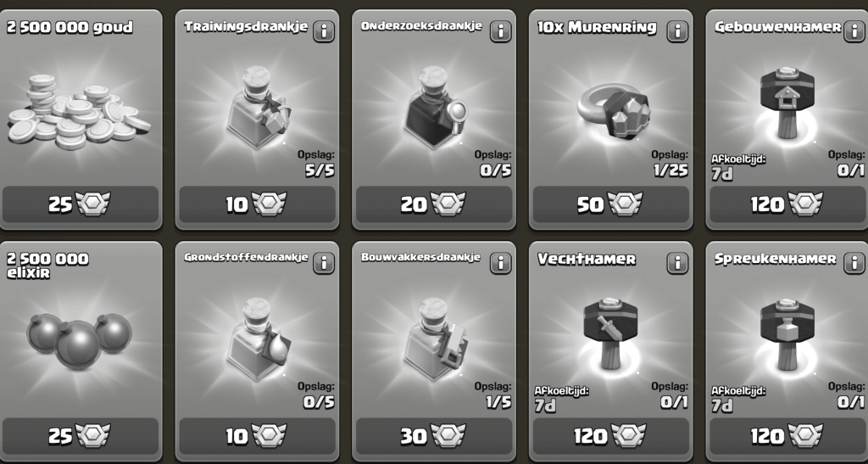The height and width of the screenshot is (464, 868).
Task: Purchase Bouwvakkersdrankje for 30 medals
Action: point(434,436)
